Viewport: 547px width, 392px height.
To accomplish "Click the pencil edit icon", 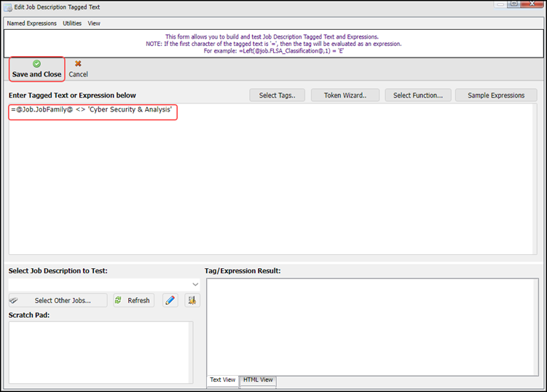I will coord(170,300).
